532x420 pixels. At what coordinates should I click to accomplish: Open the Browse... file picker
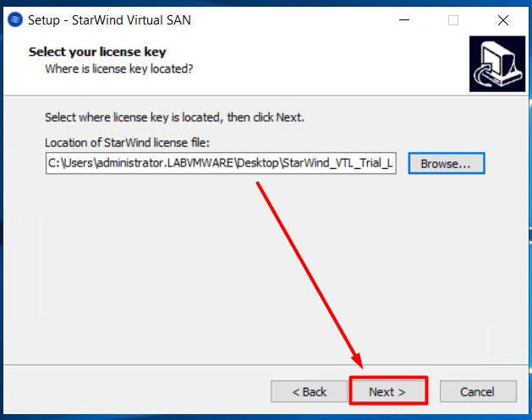pos(446,164)
